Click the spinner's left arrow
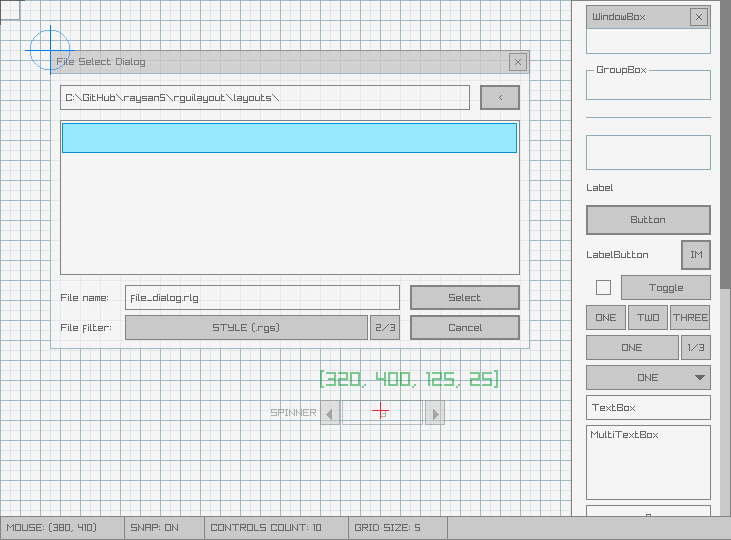 tap(330, 412)
